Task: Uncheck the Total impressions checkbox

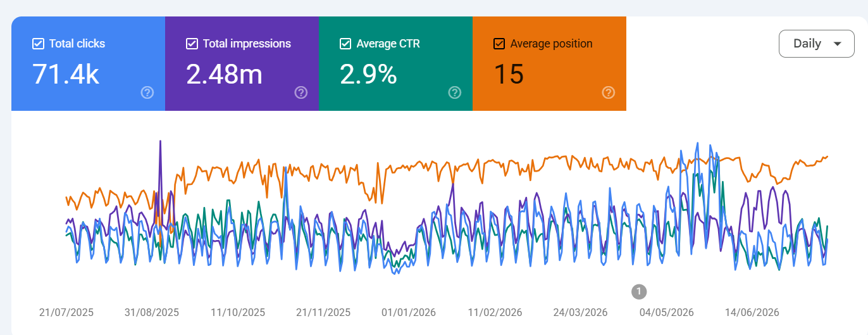Action: pyautogui.click(x=192, y=44)
